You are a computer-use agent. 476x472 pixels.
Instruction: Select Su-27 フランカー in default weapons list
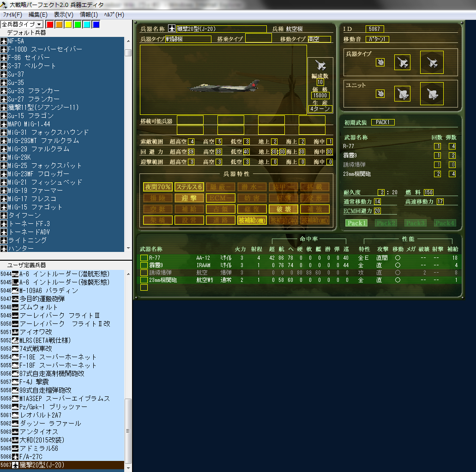[x=33, y=99]
